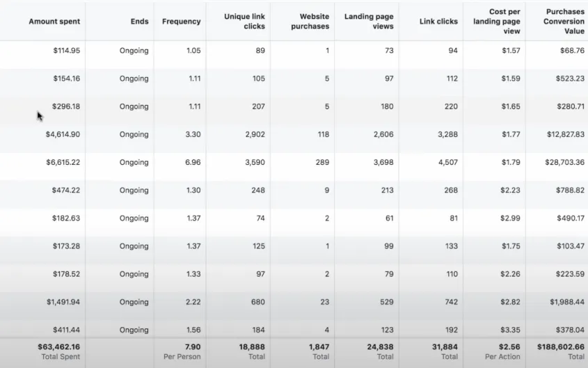
Task: Click Frequency column header
Action: pos(181,22)
